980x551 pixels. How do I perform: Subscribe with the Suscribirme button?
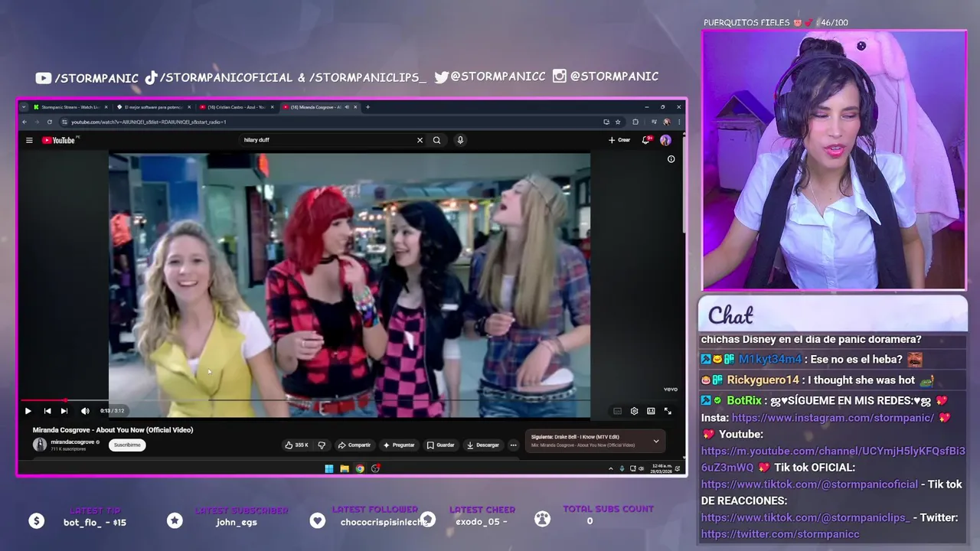[127, 445]
